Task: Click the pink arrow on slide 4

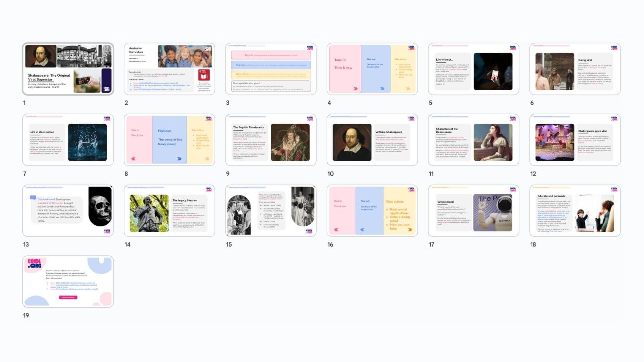Action: (355, 89)
